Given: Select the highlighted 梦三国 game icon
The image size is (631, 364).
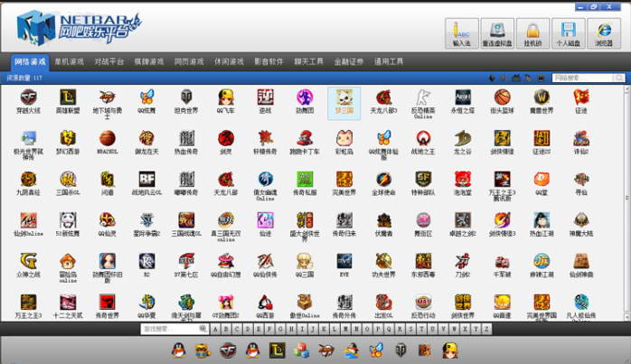Looking at the screenshot, I should 344,103.
